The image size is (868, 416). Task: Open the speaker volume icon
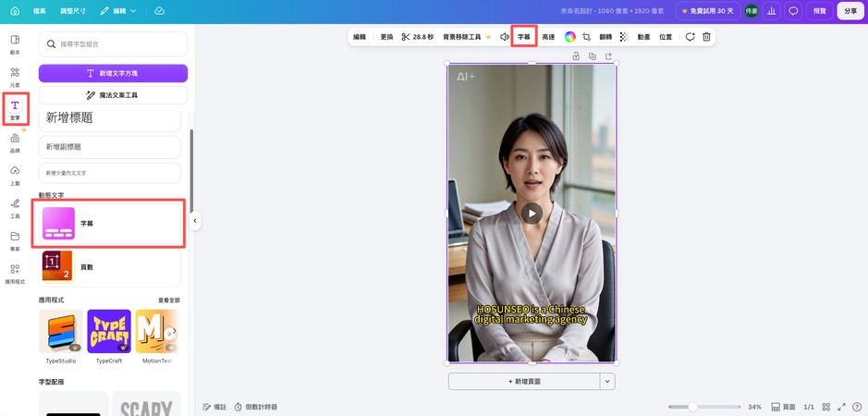tap(505, 37)
